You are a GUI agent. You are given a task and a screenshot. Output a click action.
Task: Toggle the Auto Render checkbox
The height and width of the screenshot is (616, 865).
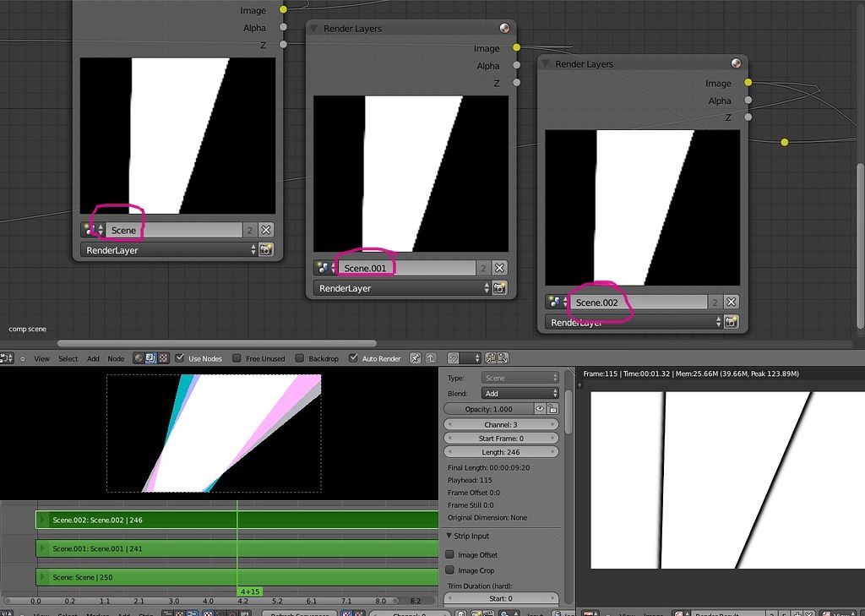click(x=353, y=358)
